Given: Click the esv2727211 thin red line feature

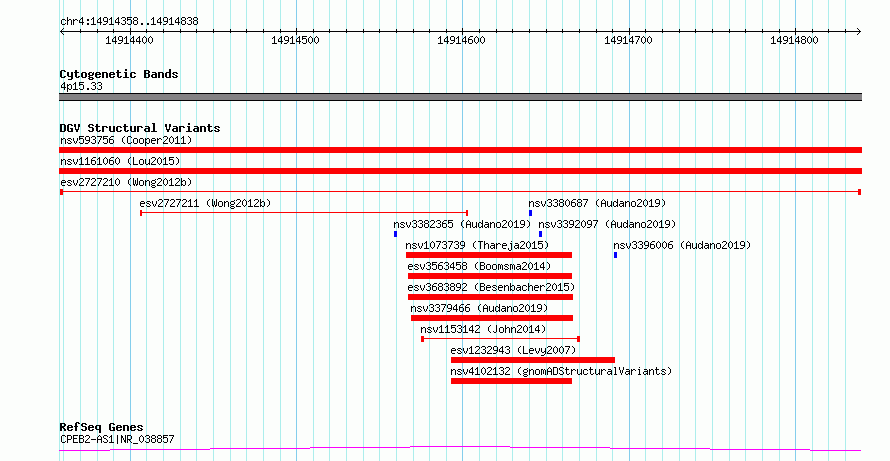Looking at the screenshot, I should pyautogui.click(x=304, y=213).
